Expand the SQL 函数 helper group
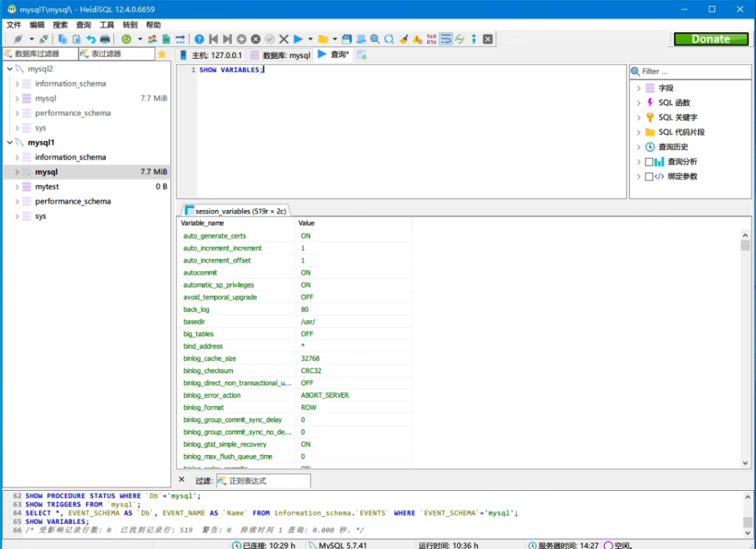Image resolution: width=756 pixels, height=549 pixels. (638, 103)
